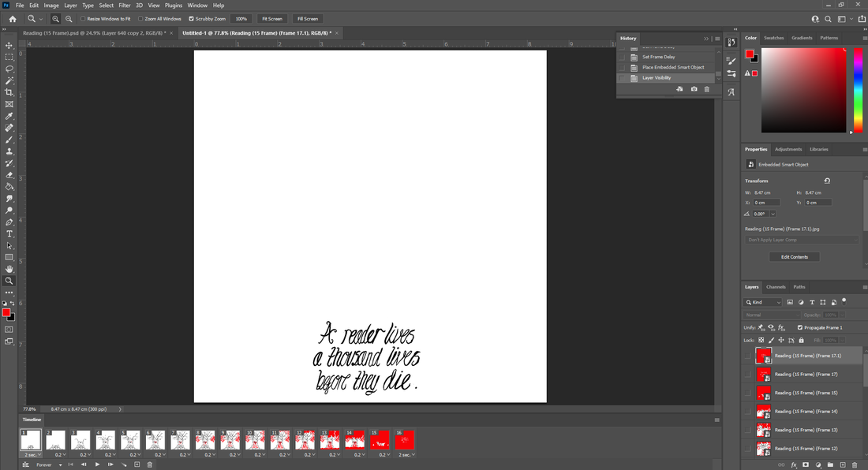Open the Filter menu
Screen dimensions: 868x470
(x=125, y=6)
